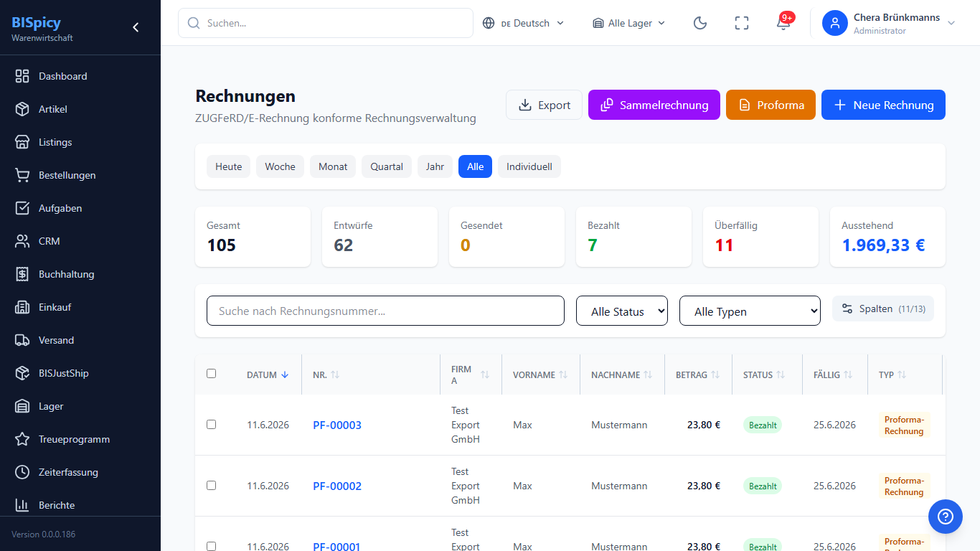Click the global Suchen search field

tap(326, 23)
